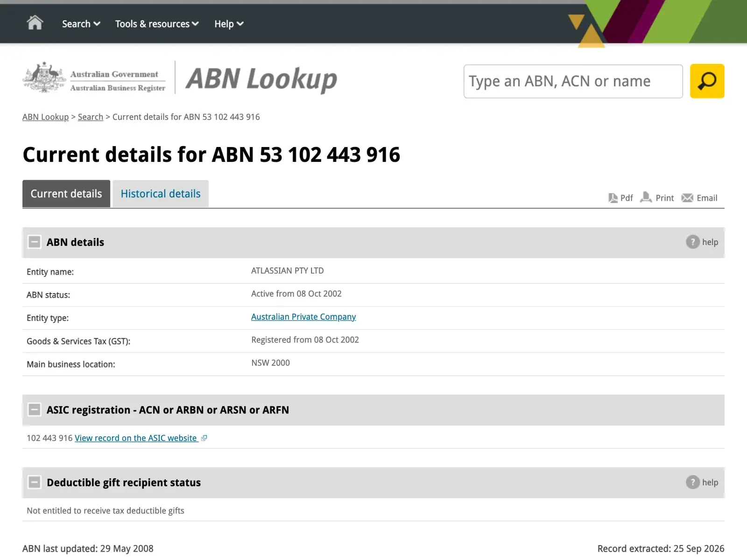Click the Print icon
Screen dimensions: 747x560
[646, 197]
